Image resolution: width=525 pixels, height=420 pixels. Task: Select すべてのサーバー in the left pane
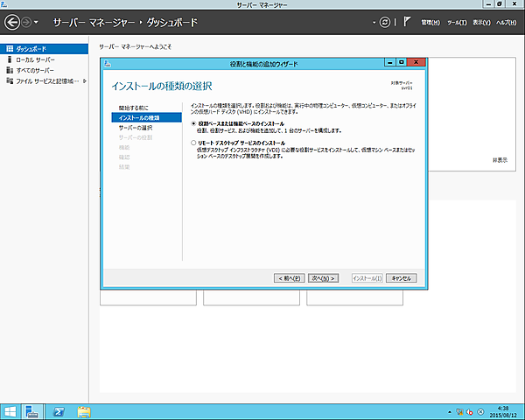pyautogui.click(x=45, y=70)
